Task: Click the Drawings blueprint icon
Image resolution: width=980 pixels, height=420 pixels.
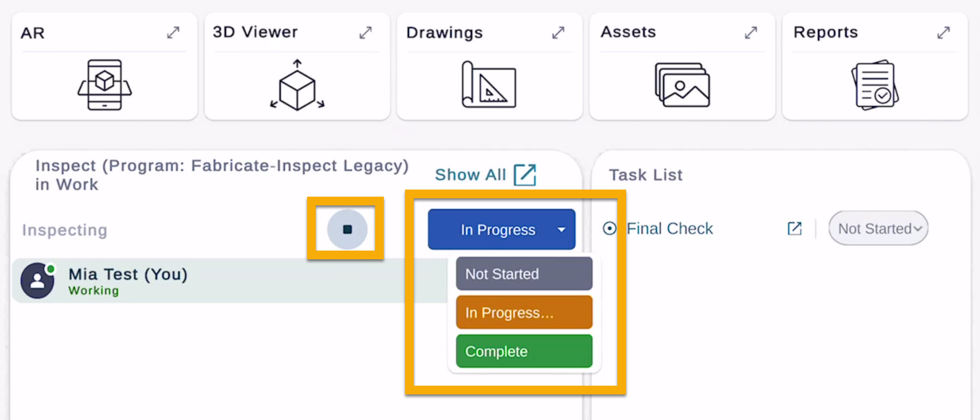Action: click(489, 85)
